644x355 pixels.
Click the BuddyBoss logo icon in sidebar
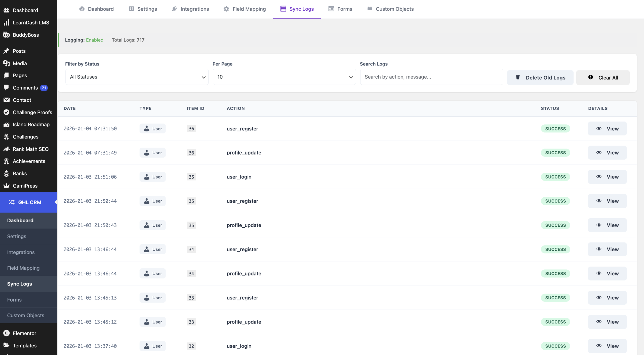pos(7,35)
